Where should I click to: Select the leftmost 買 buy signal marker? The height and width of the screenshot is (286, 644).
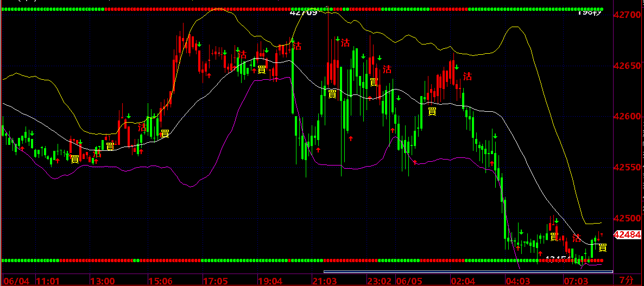[x=75, y=158]
